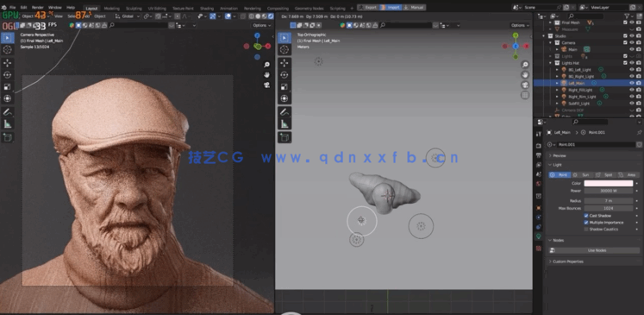The width and height of the screenshot is (644, 315).
Task: Collapse the Lights Hat collection
Action: tap(551, 63)
